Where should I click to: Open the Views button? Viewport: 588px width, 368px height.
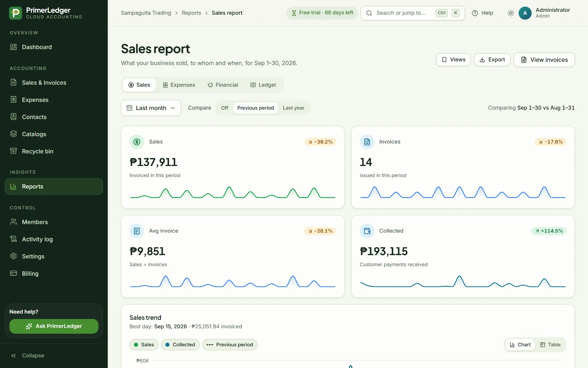[x=453, y=60]
